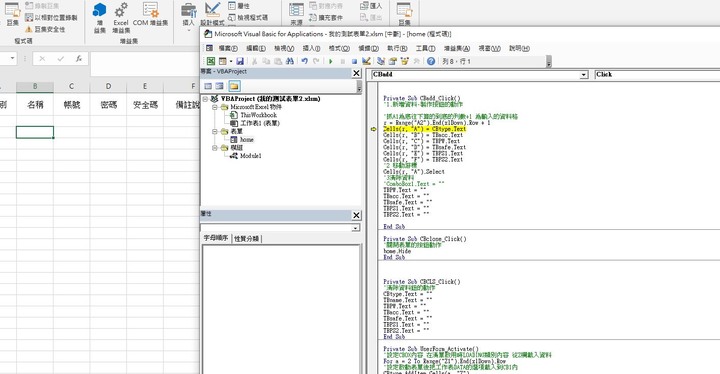This screenshot has width=720, height=374.
Task: Run the macro with the green play icon
Action: click(x=331, y=61)
